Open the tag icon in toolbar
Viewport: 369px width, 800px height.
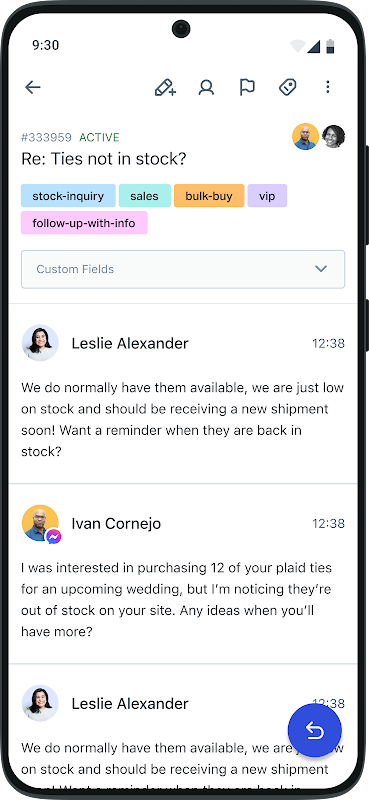(288, 87)
